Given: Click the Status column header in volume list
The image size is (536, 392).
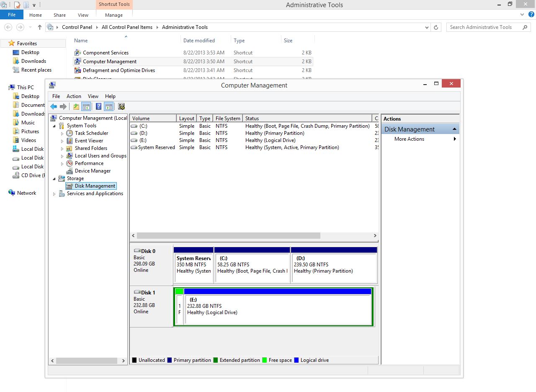Looking at the screenshot, I should coord(307,119).
